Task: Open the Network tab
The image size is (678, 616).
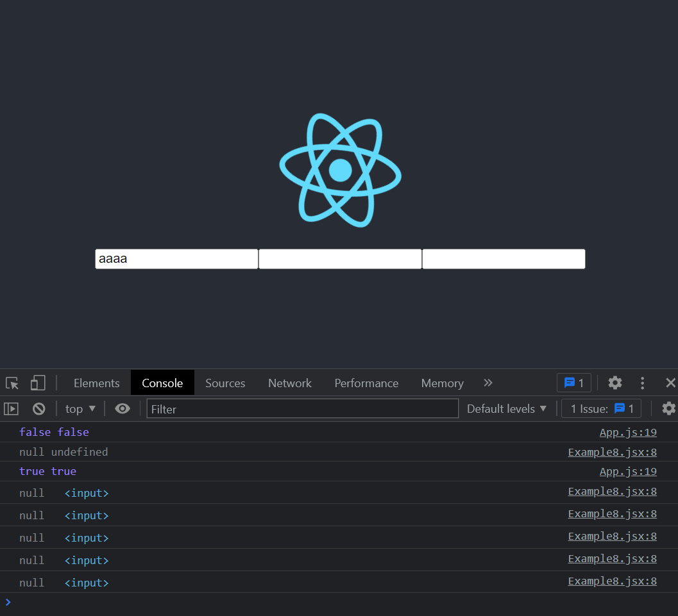Action: [290, 383]
